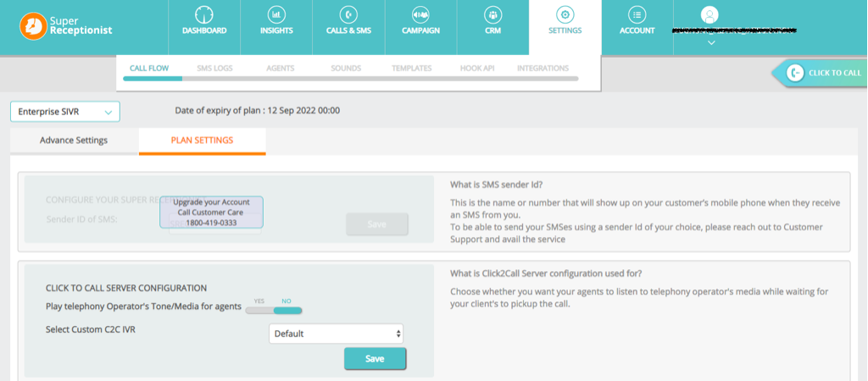
Task: Switch to the Integrations sub-tab
Action: [x=542, y=69]
